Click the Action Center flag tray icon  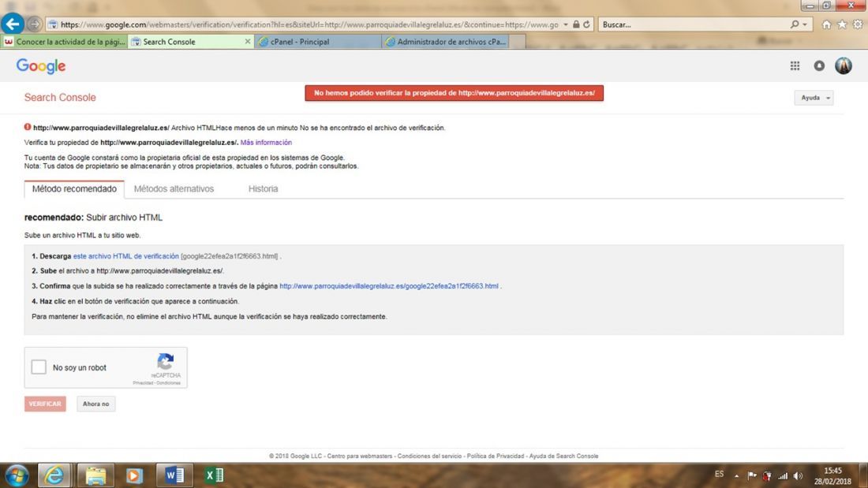752,475
